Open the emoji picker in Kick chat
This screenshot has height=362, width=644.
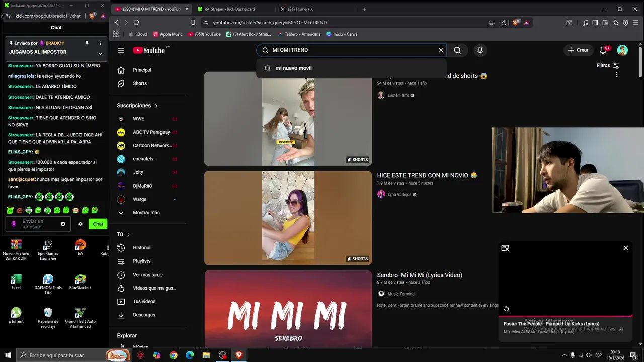[63, 224]
